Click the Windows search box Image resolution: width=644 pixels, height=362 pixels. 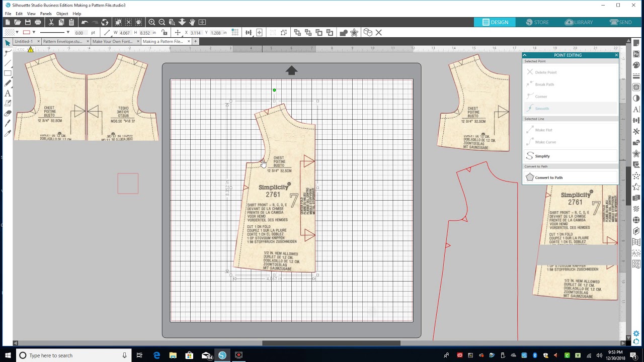[72, 355]
